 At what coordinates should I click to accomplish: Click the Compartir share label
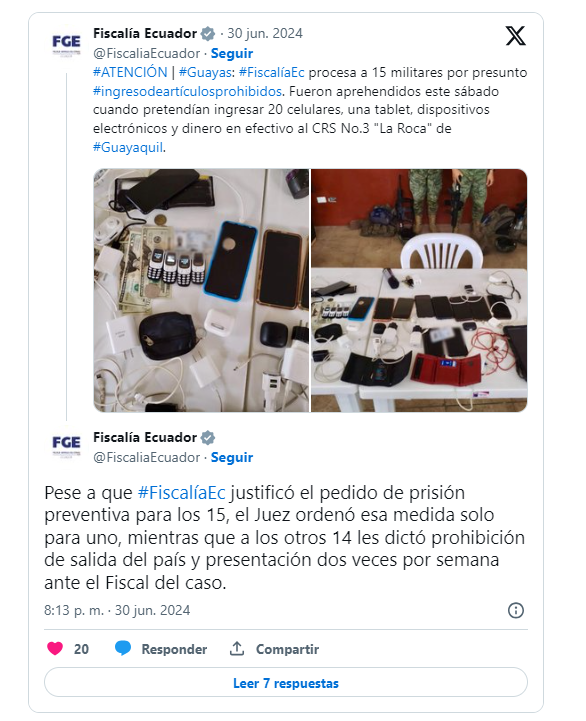287,649
